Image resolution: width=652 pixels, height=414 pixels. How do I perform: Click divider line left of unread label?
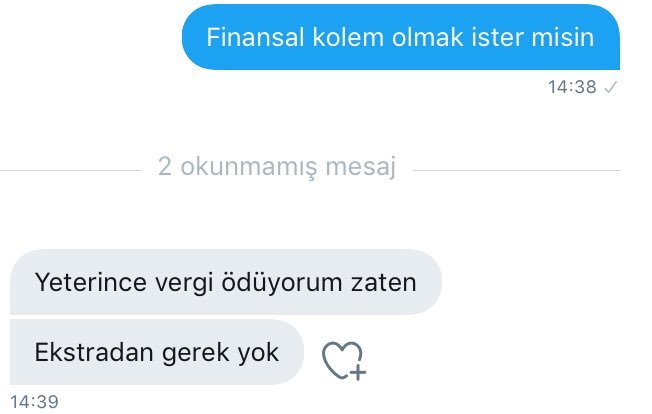(71, 170)
